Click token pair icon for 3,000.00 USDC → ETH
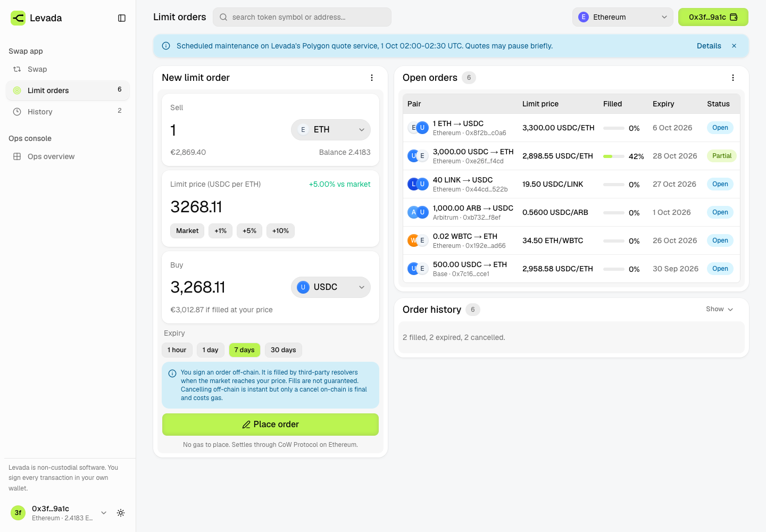Screen dimensions: 766x532 click(418, 156)
